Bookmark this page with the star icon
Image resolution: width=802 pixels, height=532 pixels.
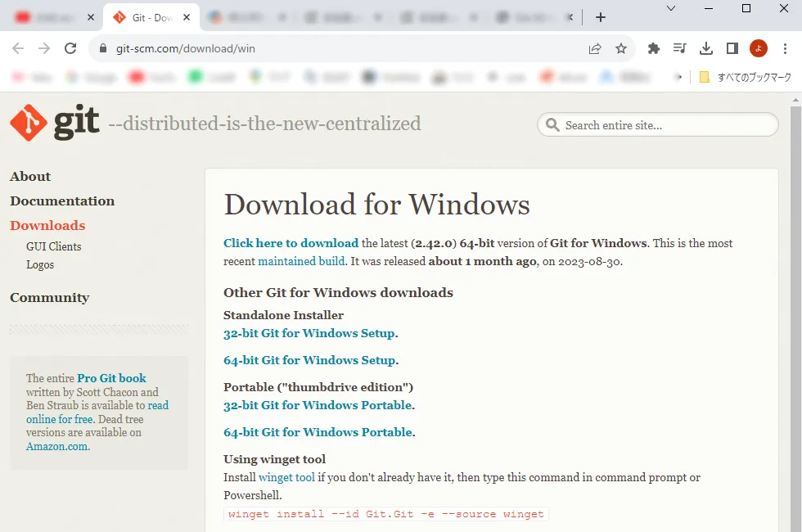[x=621, y=48]
